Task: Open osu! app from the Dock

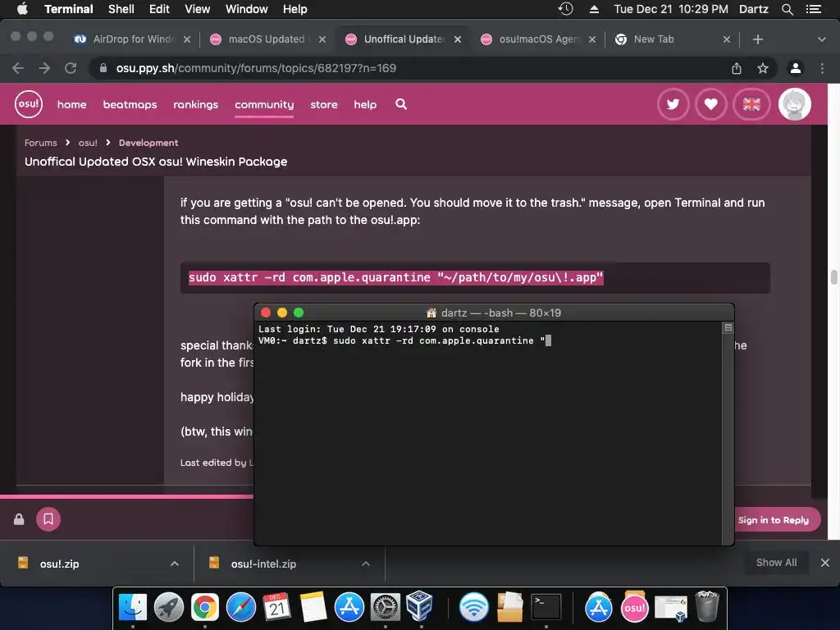Action: [x=635, y=608]
